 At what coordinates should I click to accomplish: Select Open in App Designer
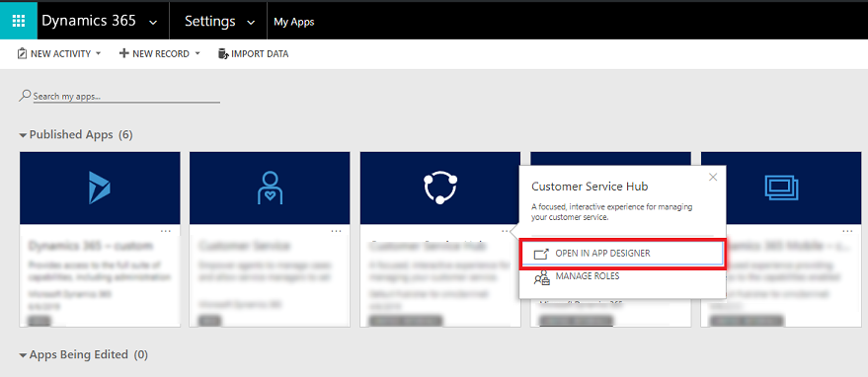[622, 254]
